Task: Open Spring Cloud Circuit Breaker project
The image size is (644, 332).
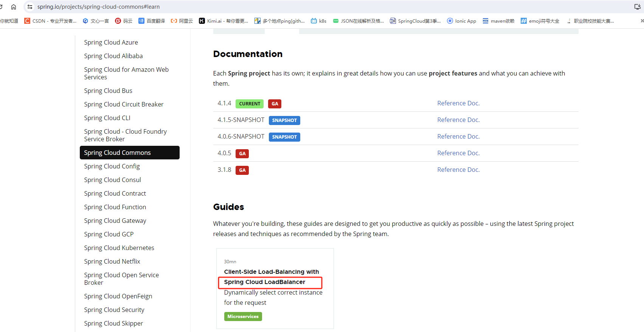Action: click(124, 104)
